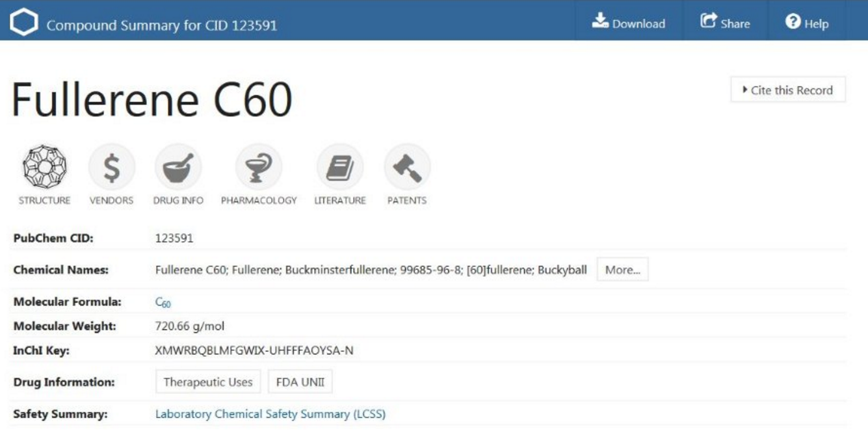Screen dimensions: 868x431
Task: Open the Literature book icon
Action: point(340,168)
